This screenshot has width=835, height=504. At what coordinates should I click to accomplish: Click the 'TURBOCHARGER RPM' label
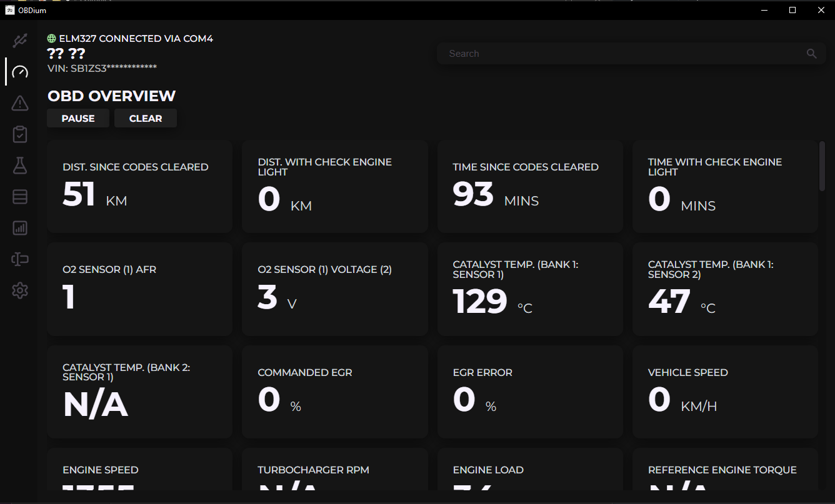[x=313, y=470]
